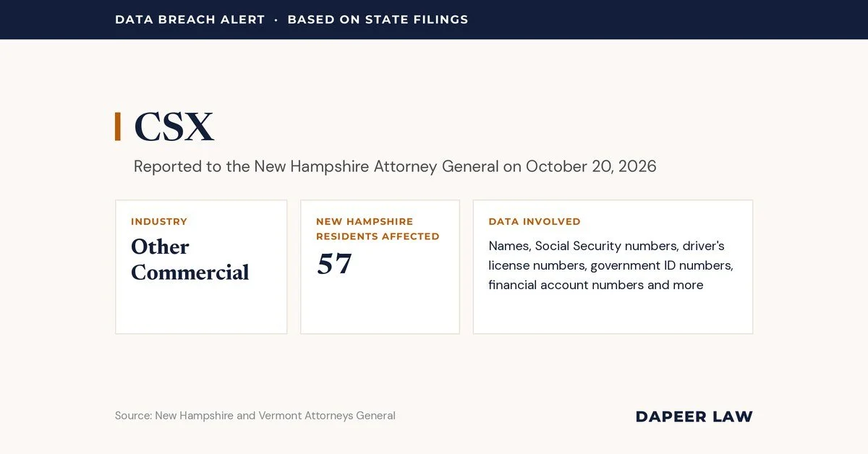Viewport: 868px width, 454px height.
Task: Click the number 57 of affected residents
Action: pos(334,264)
